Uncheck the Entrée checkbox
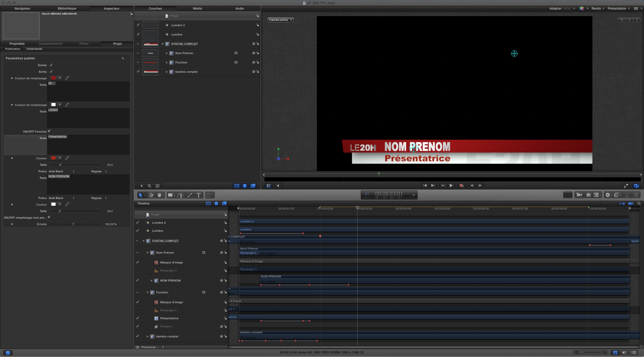Viewport: 644px width, 357px height. pyautogui.click(x=51, y=65)
